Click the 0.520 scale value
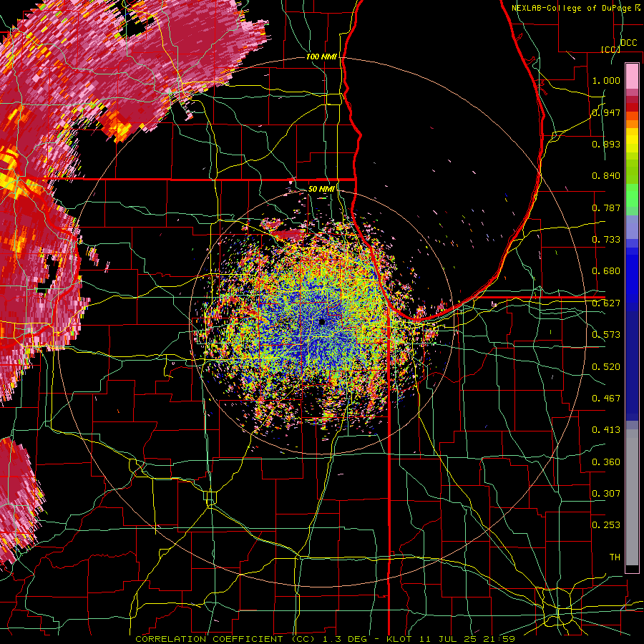Image resolution: width=644 pixels, height=644 pixels. 606,367
